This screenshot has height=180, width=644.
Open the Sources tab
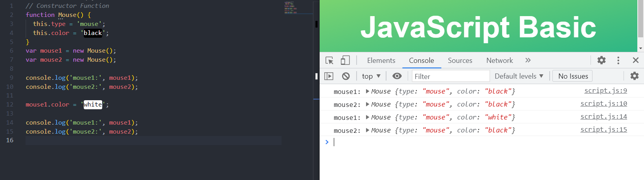click(x=460, y=61)
